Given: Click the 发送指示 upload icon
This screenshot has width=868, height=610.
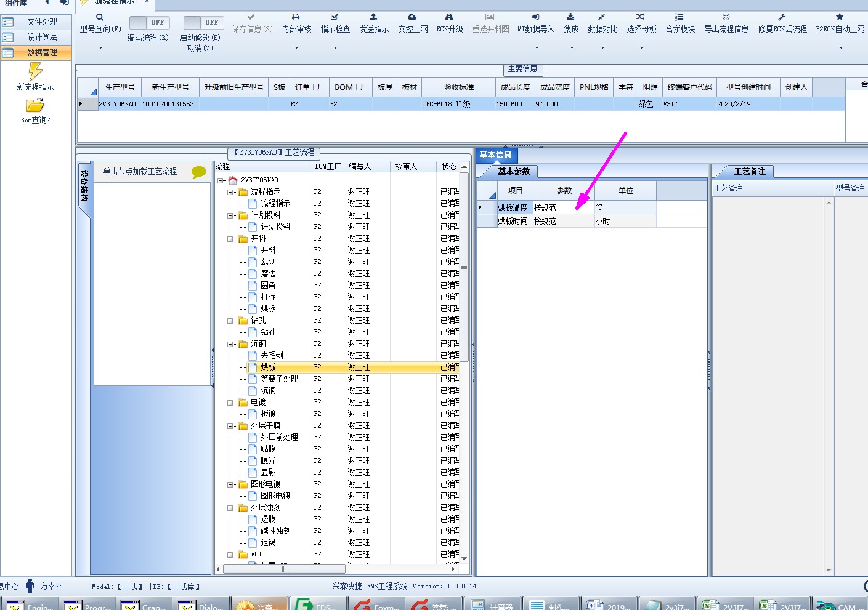Looking at the screenshot, I should (x=373, y=17).
